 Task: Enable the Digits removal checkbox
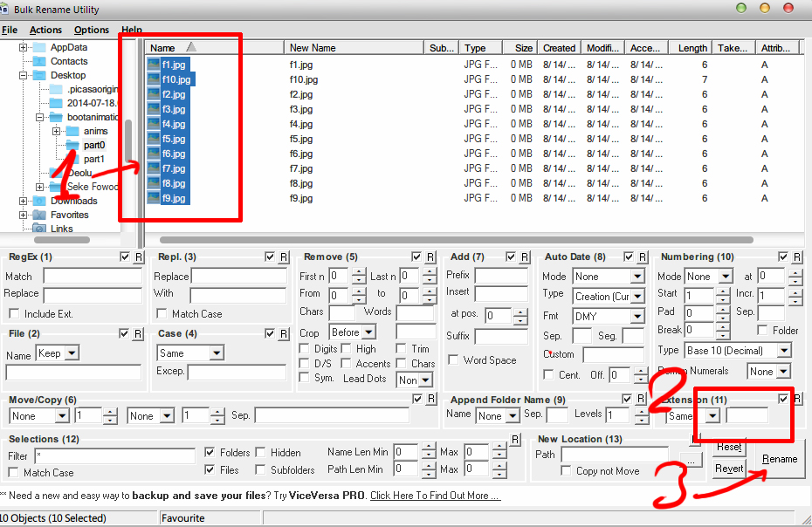click(x=305, y=348)
